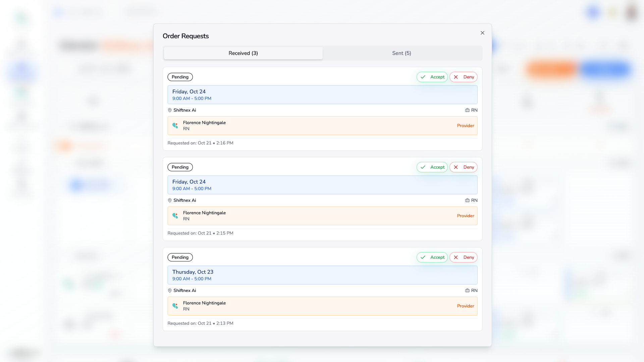Select the Received (3) tab
644x362 pixels.
pos(243,53)
